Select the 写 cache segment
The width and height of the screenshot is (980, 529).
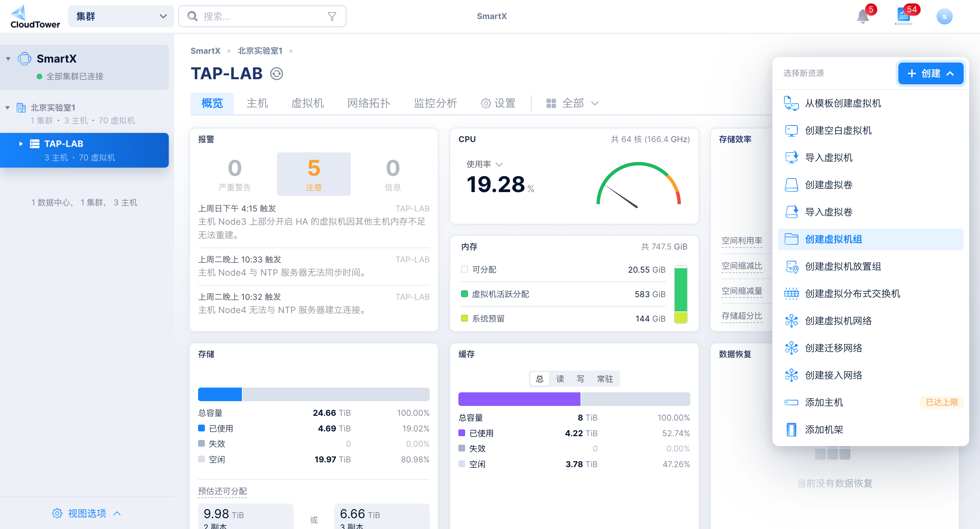pyautogui.click(x=580, y=379)
